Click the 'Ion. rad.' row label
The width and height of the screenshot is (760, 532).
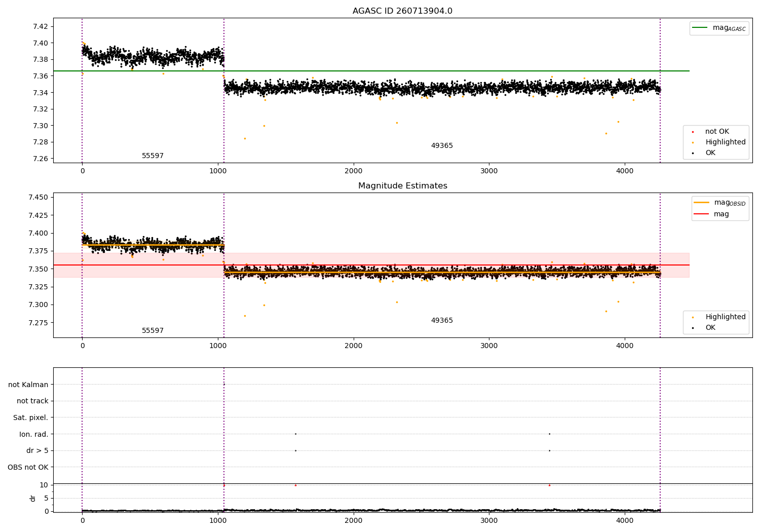(x=34, y=435)
